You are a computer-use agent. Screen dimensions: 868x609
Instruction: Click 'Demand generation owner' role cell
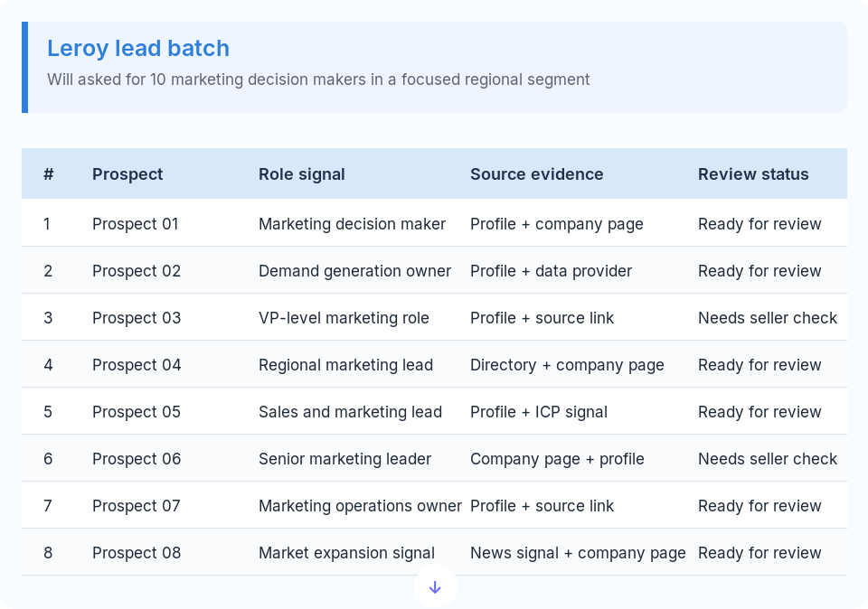354,271
